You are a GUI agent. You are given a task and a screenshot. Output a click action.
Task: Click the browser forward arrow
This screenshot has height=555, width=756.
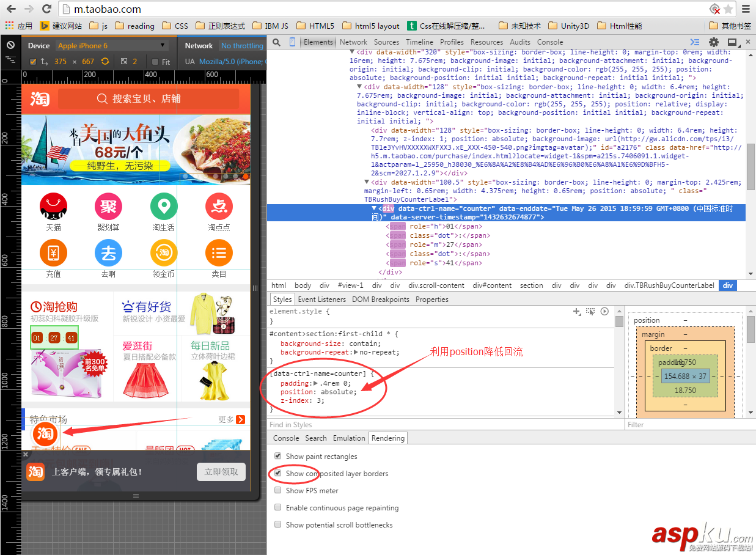click(29, 9)
